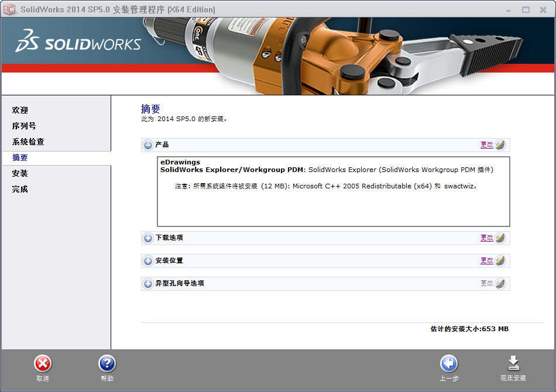Go back with the 上一步 arrow icon
Screen dimensions: 556x392
click(x=449, y=364)
